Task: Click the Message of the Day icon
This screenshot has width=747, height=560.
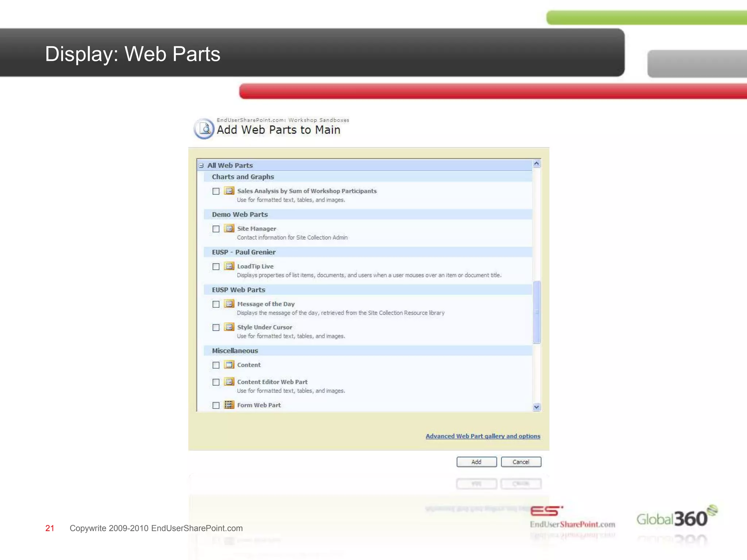Action: [x=229, y=304]
